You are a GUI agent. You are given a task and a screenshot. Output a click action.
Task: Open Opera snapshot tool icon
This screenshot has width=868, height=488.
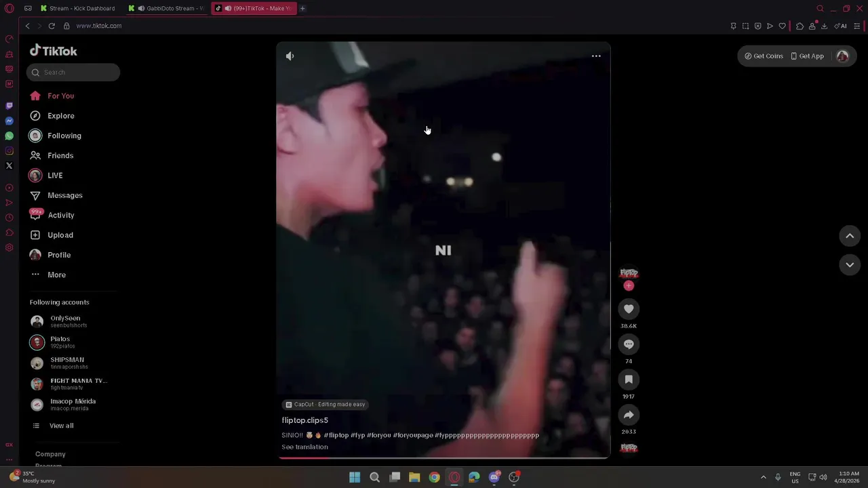pos(745,26)
